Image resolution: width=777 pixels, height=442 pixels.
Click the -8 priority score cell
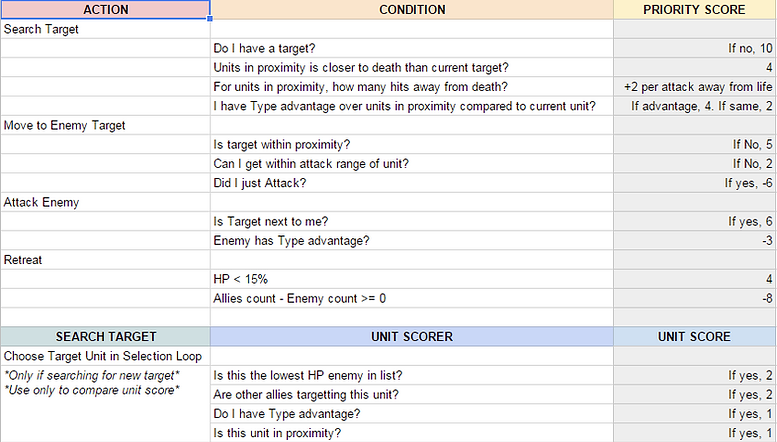click(x=695, y=299)
